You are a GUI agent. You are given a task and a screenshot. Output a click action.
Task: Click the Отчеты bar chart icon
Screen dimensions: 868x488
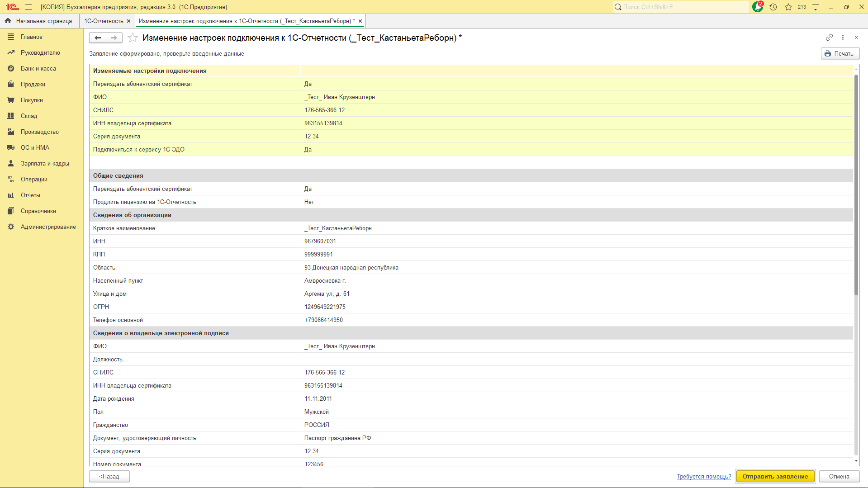tap(11, 195)
